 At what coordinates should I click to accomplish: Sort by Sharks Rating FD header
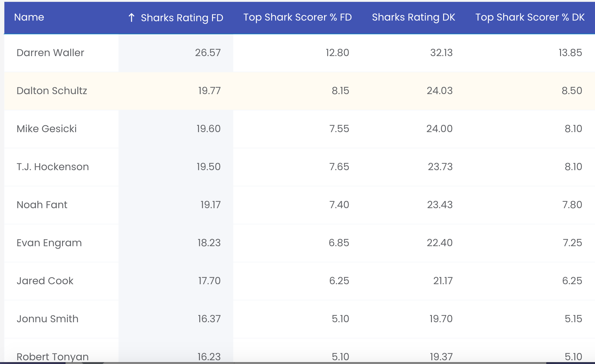[182, 18]
